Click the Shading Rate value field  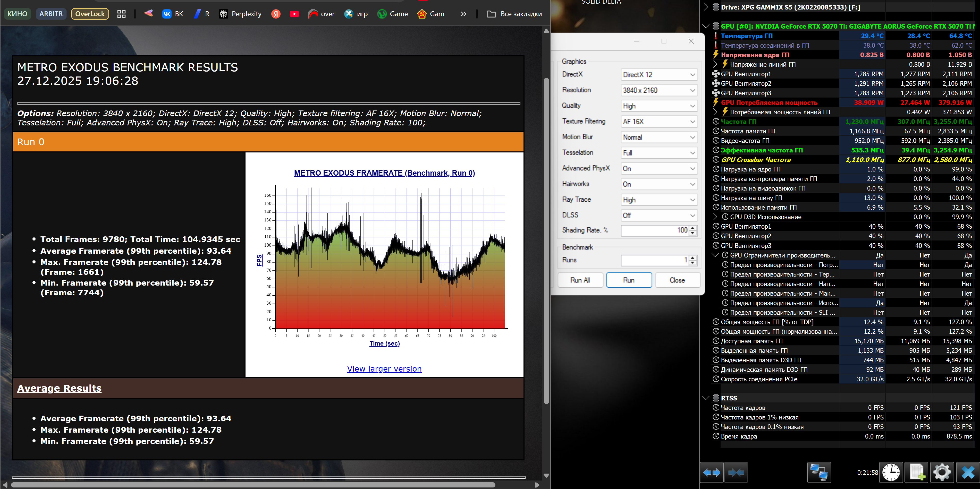pyautogui.click(x=654, y=230)
